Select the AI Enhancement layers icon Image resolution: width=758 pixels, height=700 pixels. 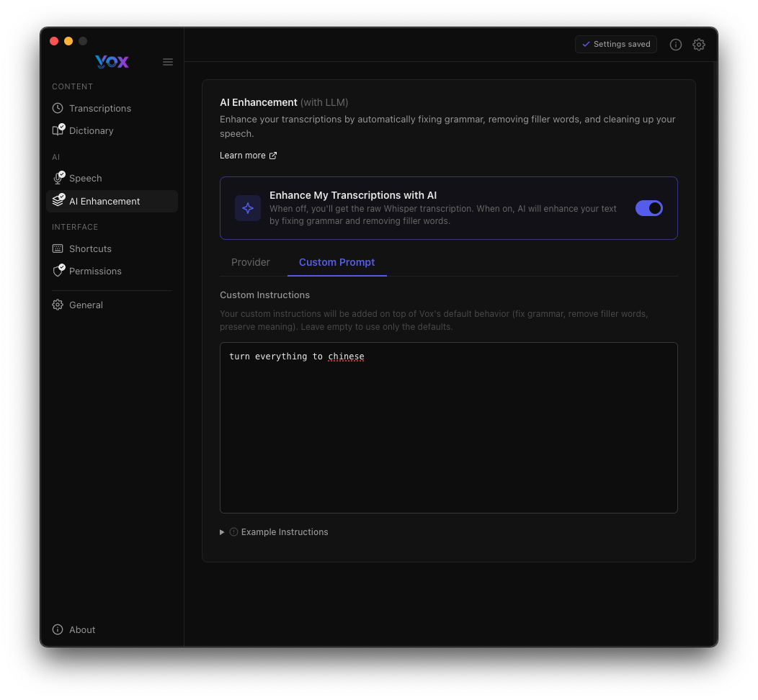pyautogui.click(x=58, y=201)
